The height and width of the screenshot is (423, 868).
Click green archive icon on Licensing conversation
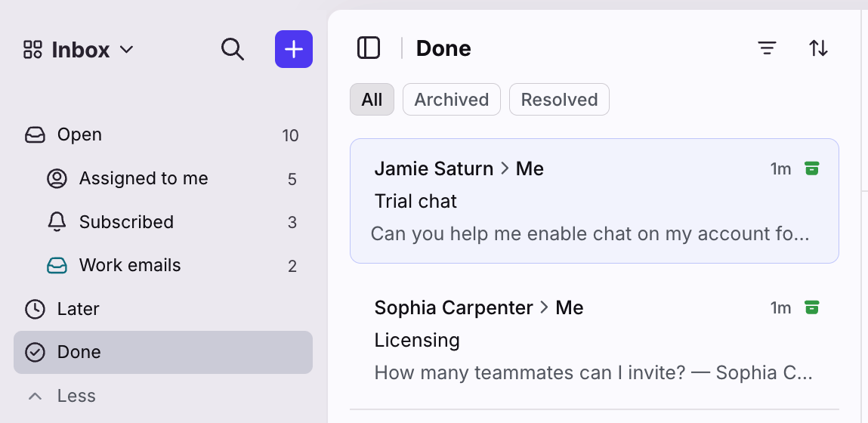click(811, 307)
